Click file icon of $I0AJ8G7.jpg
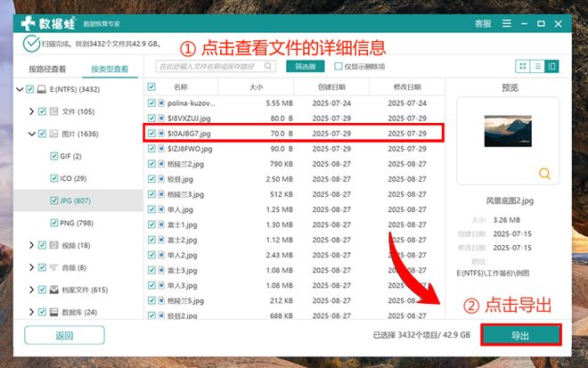Viewport: 588px width, 368px height. pos(161,133)
